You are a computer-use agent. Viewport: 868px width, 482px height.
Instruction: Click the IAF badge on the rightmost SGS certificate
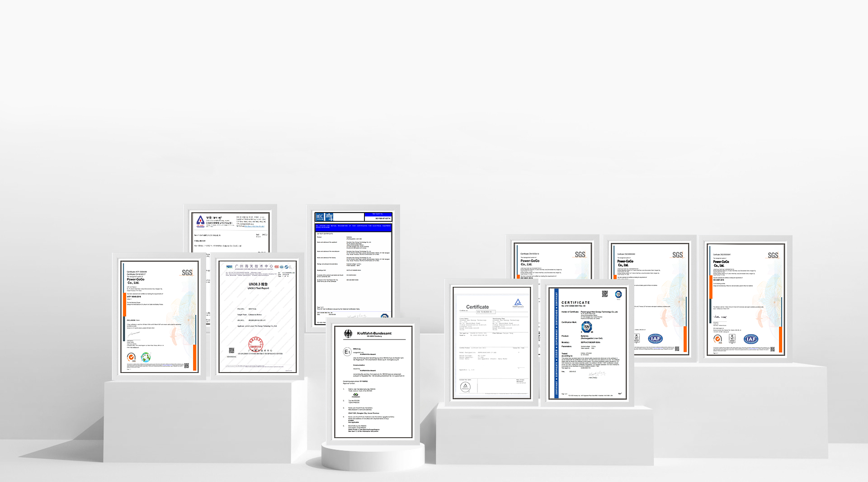click(751, 339)
